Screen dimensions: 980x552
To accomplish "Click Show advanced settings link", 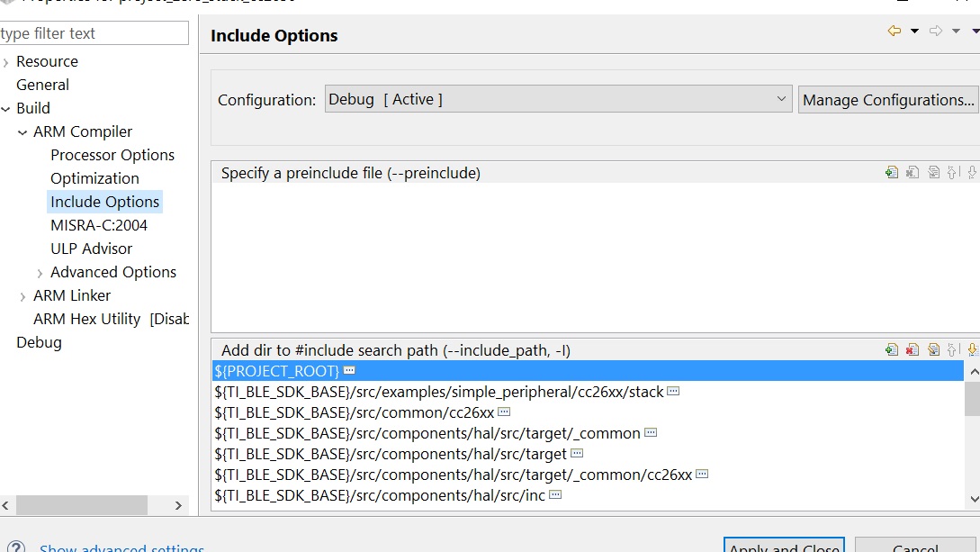I will tap(121, 547).
